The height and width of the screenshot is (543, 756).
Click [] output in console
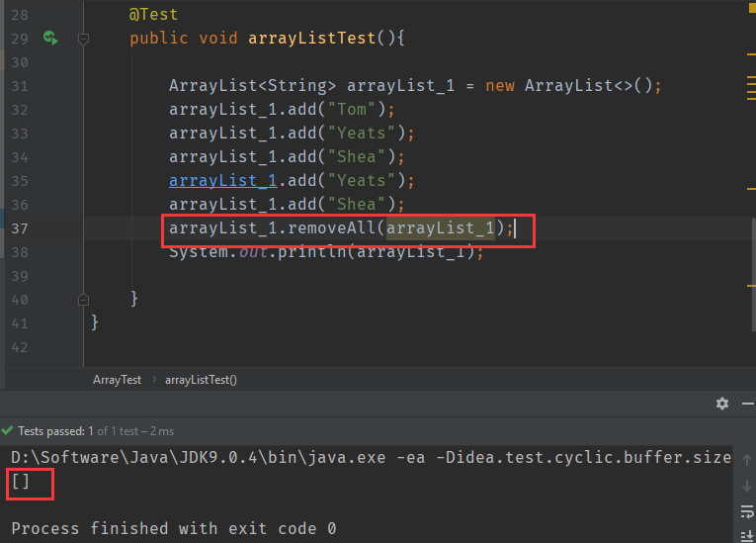tap(21, 482)
